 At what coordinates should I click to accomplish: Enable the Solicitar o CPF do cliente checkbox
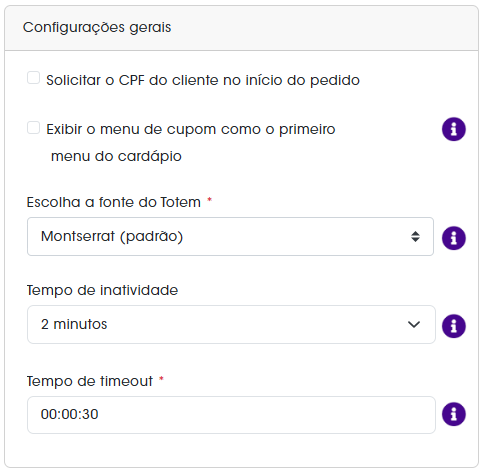click(33, 78)
